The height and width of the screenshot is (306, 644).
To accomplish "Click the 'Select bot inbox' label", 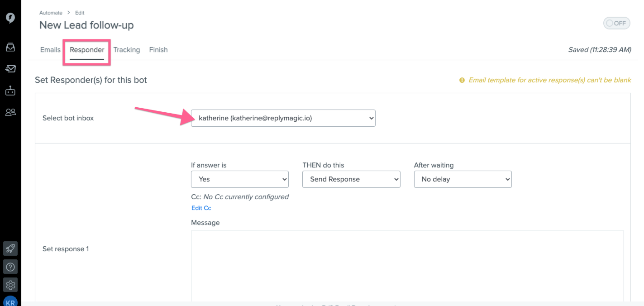I will (68, 118).
